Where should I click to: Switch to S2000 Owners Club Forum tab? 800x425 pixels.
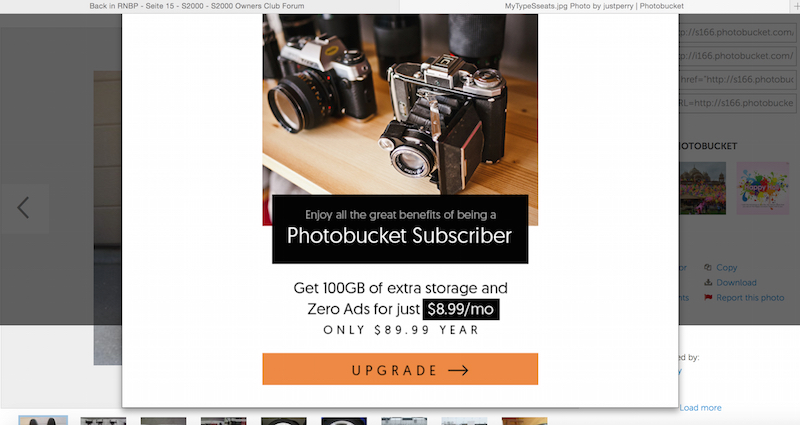[197, 6]
